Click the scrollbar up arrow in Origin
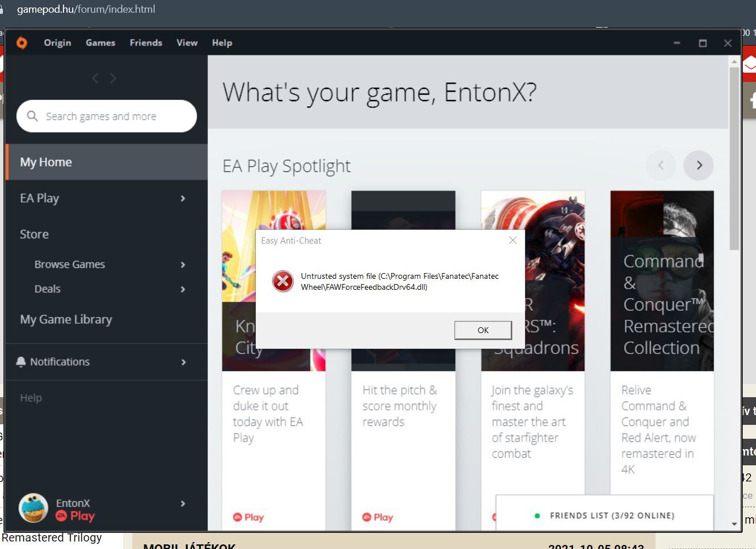Image resolution: width=756 pixels, height=549 pixels. point(734,61)
